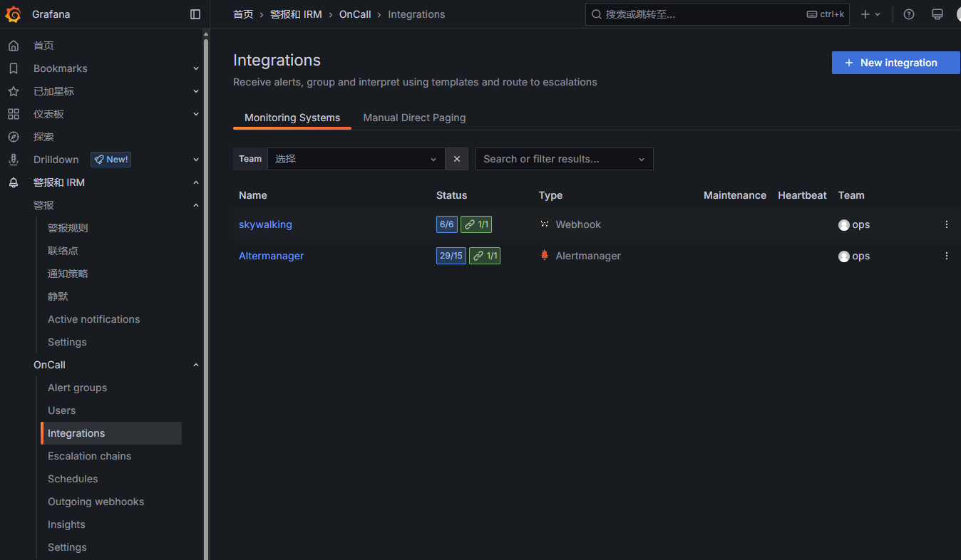Open 通知策略 in the sidebar
This screenshot has height=560, width=961.
pyautogui.click(x=68, y=274)
